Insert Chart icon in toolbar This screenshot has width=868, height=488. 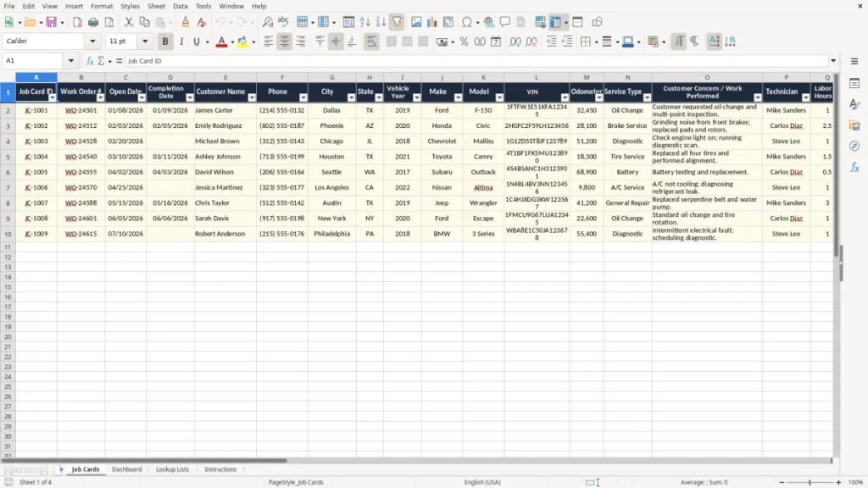click(x=431, y=22)
